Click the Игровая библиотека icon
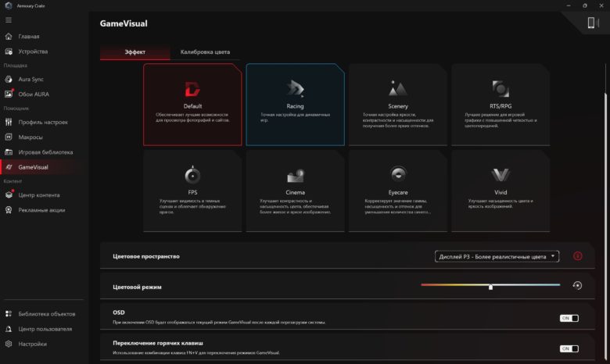Viewport: 610px width, 364px height. click(9, 152)
